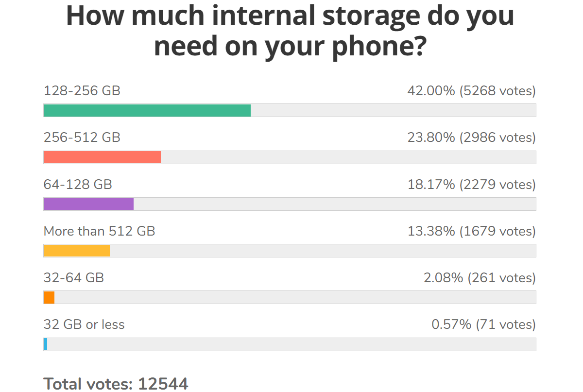This screenshot has height=392, width=583.
Task: Click the blue 32 GB or less bar
Action: pyautogui.click(x=46, y=344)
